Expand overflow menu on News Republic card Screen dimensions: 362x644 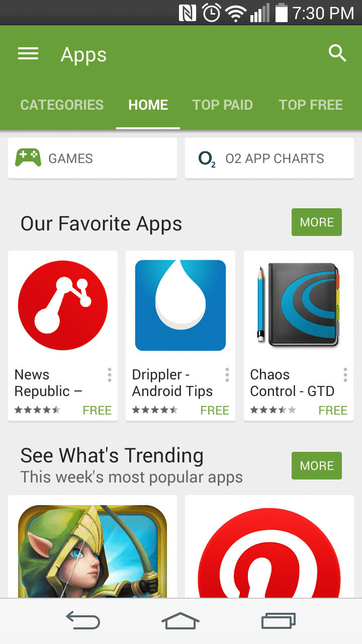109,375
